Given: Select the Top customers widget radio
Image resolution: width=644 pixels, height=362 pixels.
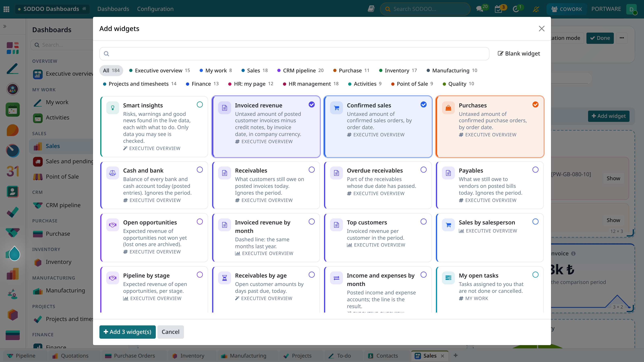Looking at the screenshot, I should click(x=423, y=222).
